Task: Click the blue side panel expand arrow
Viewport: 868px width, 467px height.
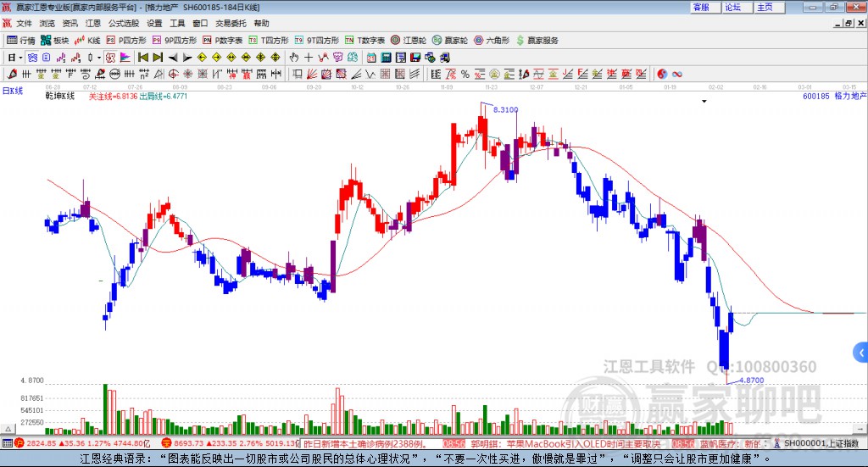Action: pos(861,353)
